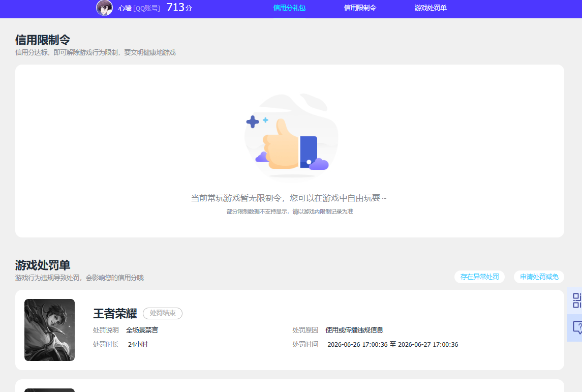Click the 处罚时长 label
Image resolution: width=582 pixels, height=392 pixels.
(x=106, y=345)
